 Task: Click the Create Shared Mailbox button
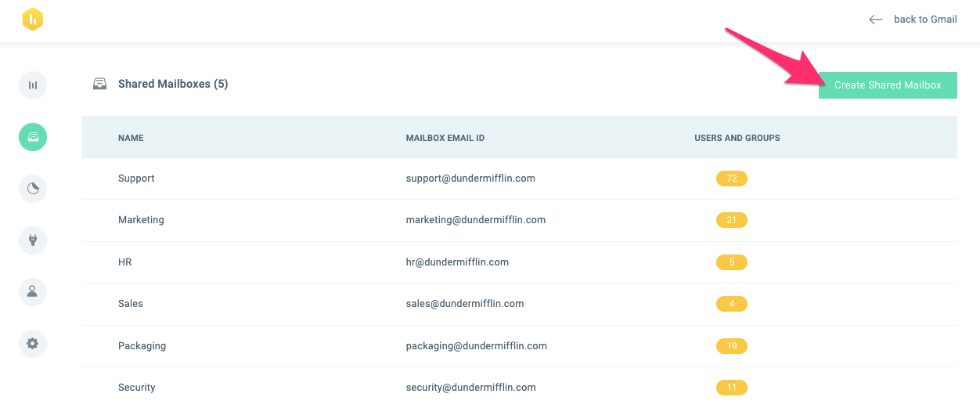[x=888, y=85]
